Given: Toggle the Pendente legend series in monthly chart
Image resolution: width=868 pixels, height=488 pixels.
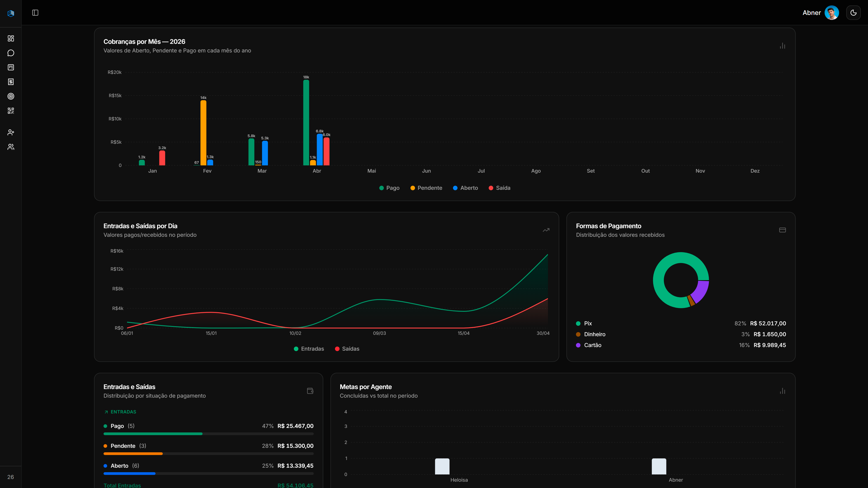Looking at the screenshot, I should 426,188.
